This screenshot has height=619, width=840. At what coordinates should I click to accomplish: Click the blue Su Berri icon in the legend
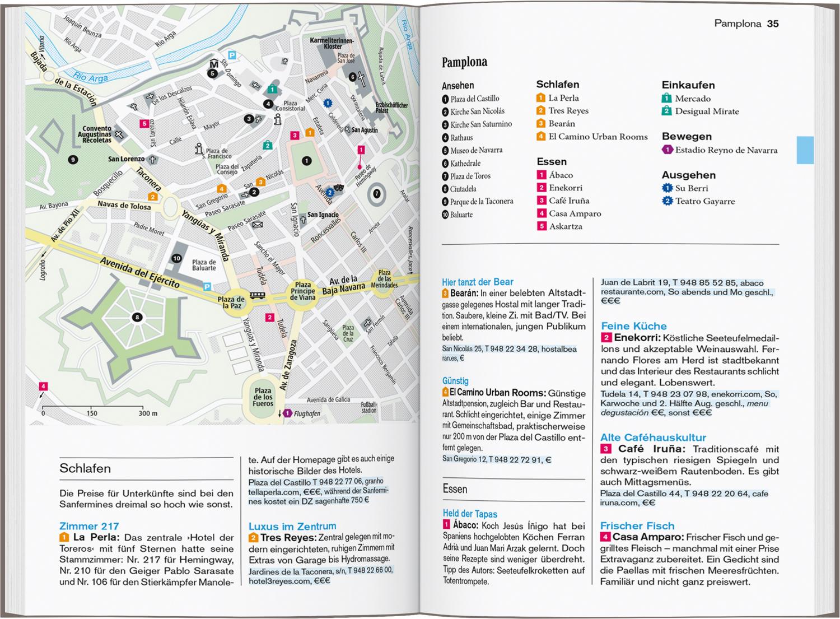[667, 188]
